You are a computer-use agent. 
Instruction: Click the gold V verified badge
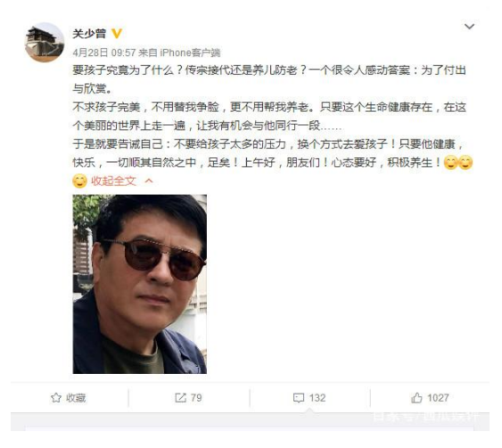(117, 33)
